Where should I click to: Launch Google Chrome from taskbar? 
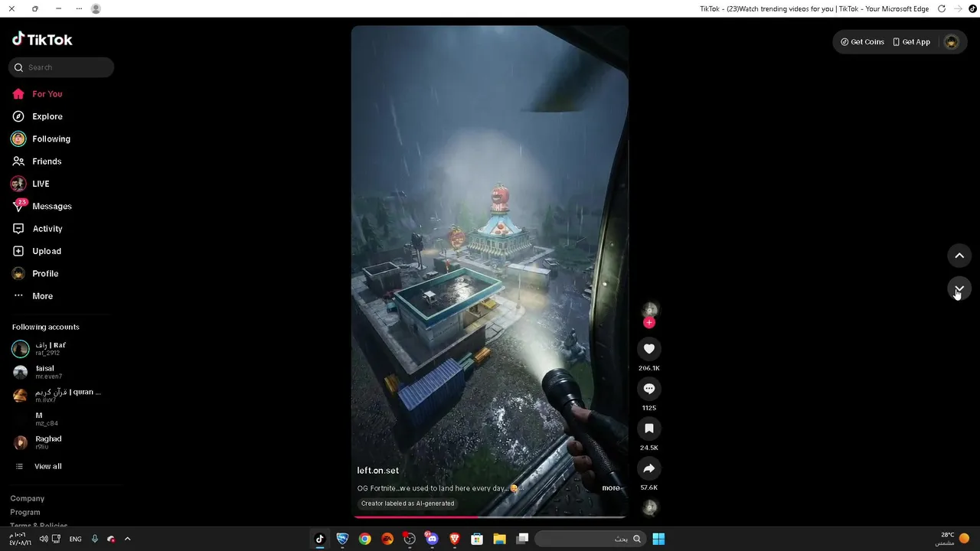tap(364, 539)
